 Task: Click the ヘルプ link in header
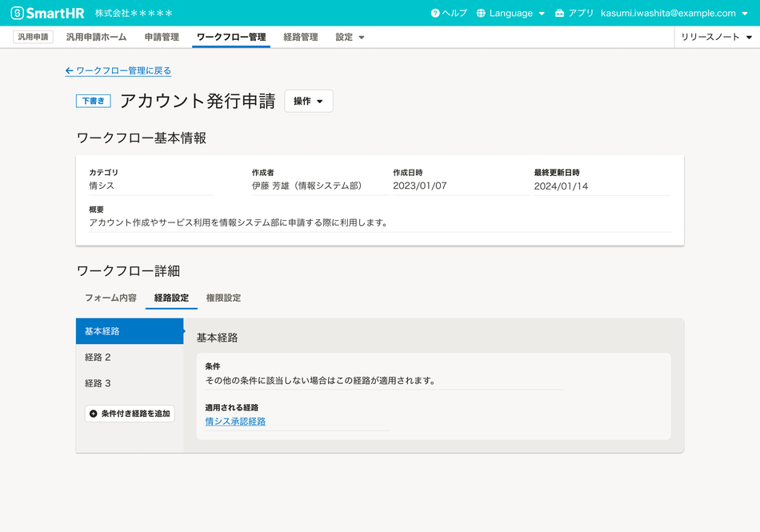(x=449, y=13)
